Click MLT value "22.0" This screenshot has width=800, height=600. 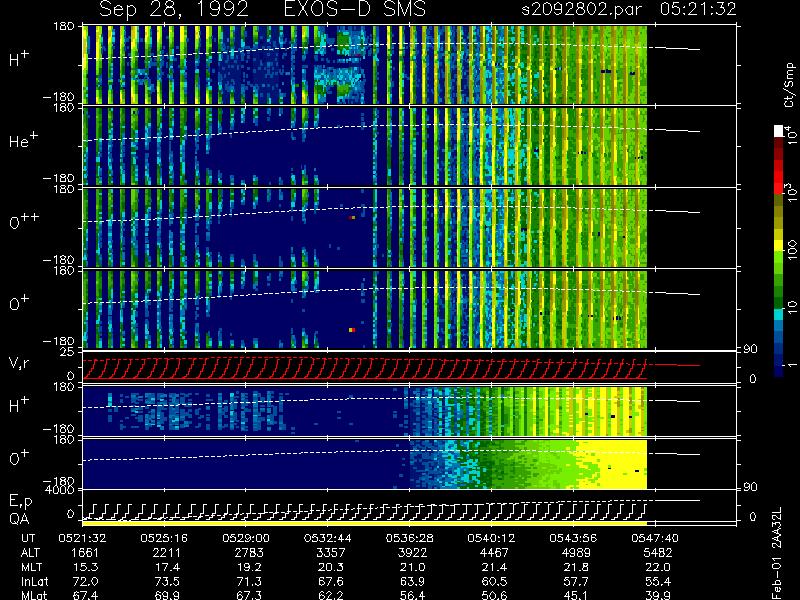point(659,567)
